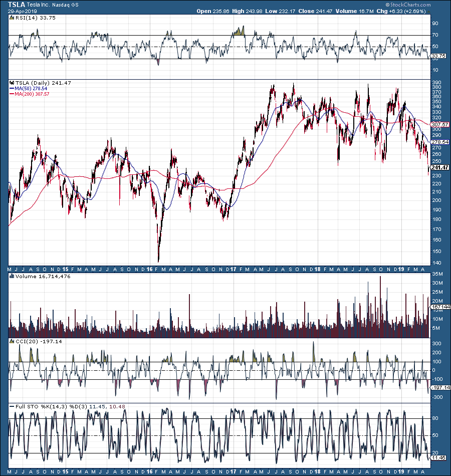This screenshot has height=476, width=451.
Task: Click year 15 on the bottom stochastic axis
Action: pyautogui.click(x=65, y=472)
